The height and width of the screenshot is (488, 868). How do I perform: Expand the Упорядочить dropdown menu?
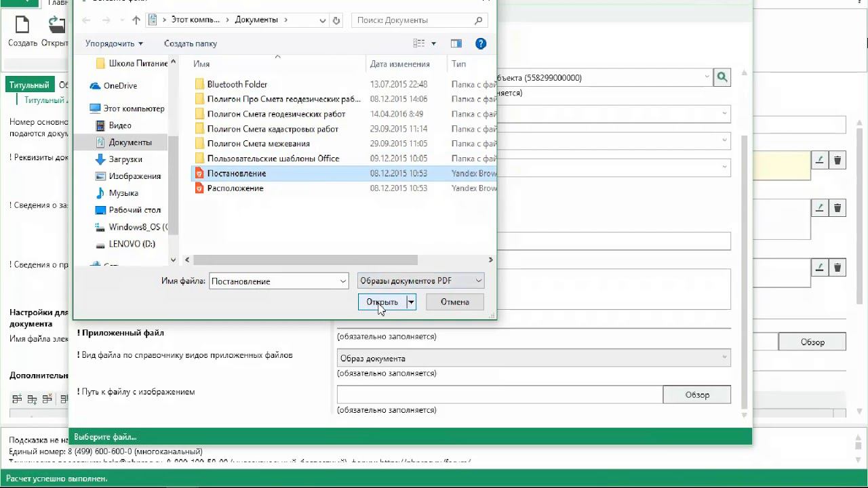click(x=114, y=43)
